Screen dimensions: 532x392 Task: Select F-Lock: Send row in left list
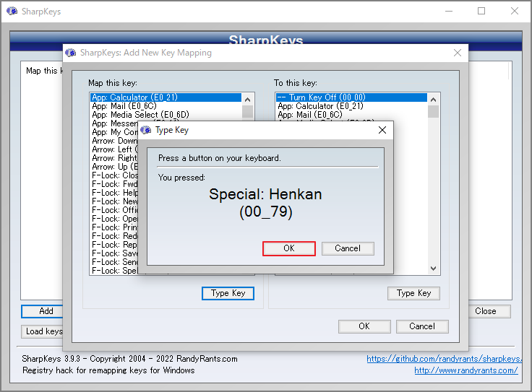(114, 262)
